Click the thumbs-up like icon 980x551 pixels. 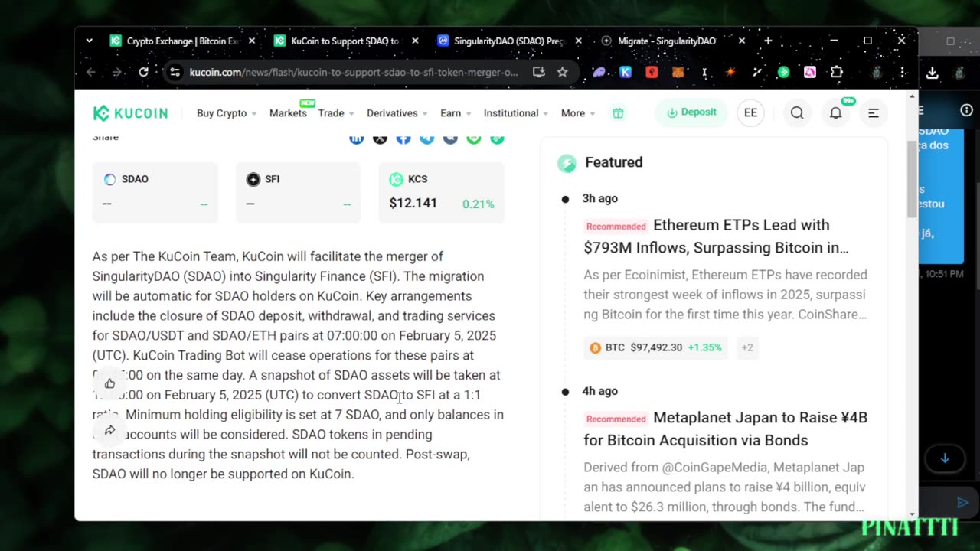(109, 383)
